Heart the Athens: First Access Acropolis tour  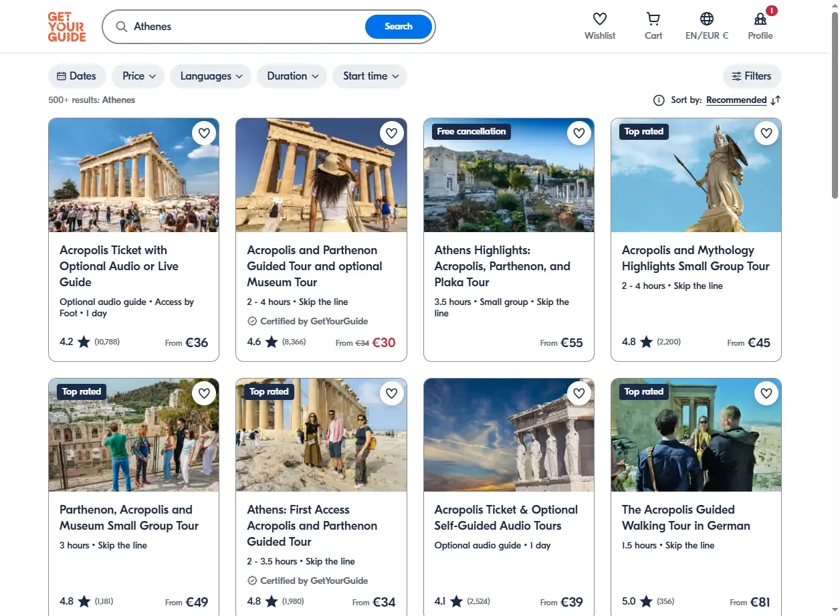pyautogui.click(x=392, y=393)
